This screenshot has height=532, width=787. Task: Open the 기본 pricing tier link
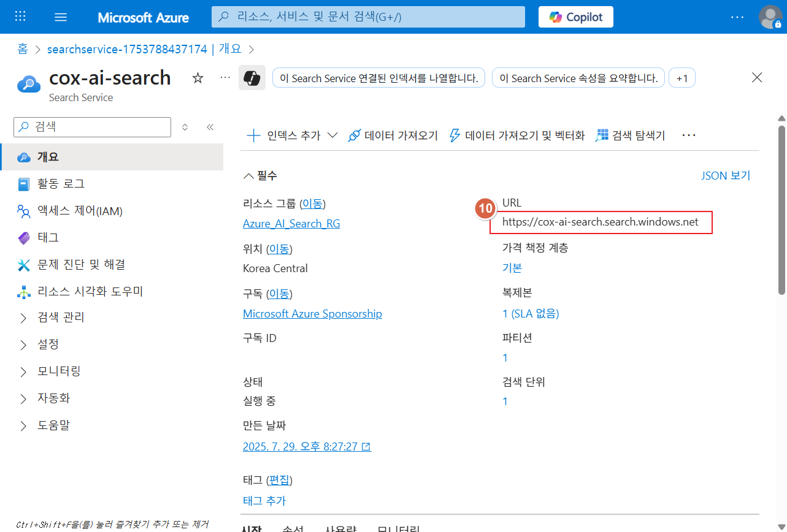pyautogui.click(x=512, y=268)
